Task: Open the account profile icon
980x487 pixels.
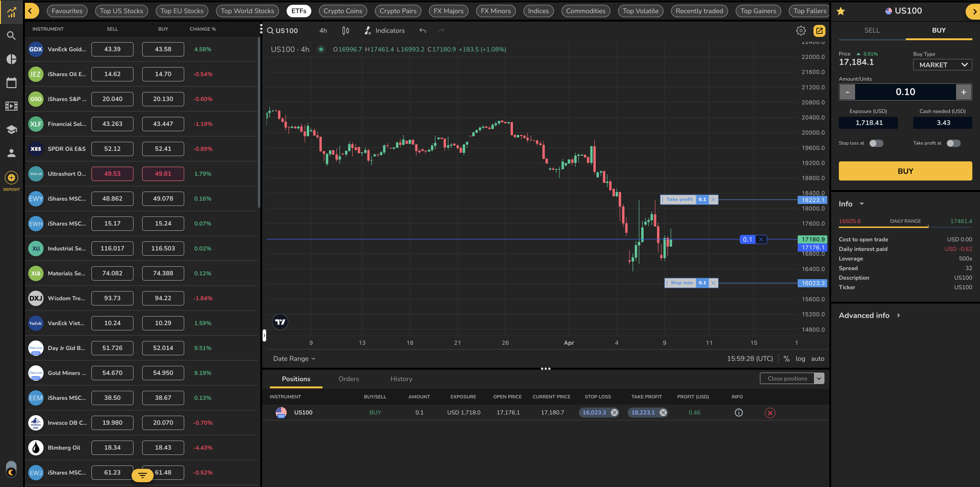Action: tap(11, 153)
